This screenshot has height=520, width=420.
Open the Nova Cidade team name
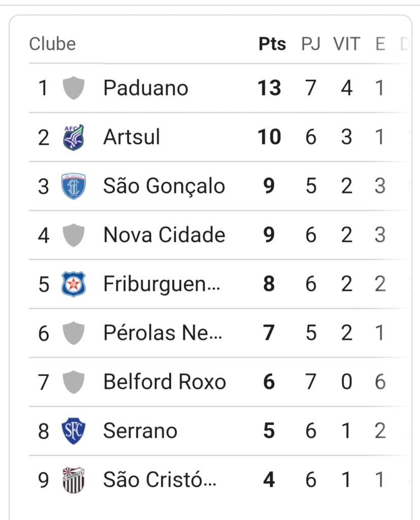164,235
